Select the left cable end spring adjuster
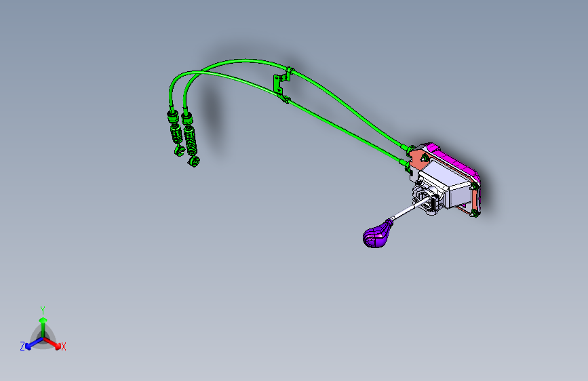Viewport: 588px width, 381px height. click(x=175, y=132)
